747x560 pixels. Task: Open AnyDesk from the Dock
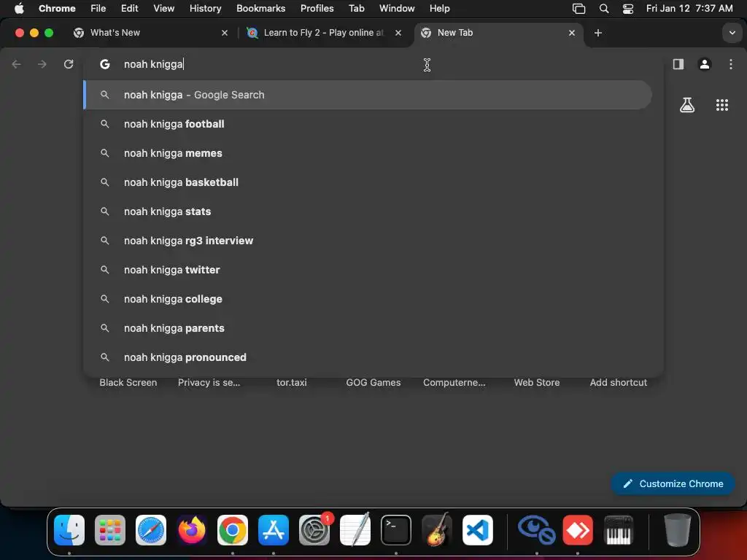[x=578, y=530]
